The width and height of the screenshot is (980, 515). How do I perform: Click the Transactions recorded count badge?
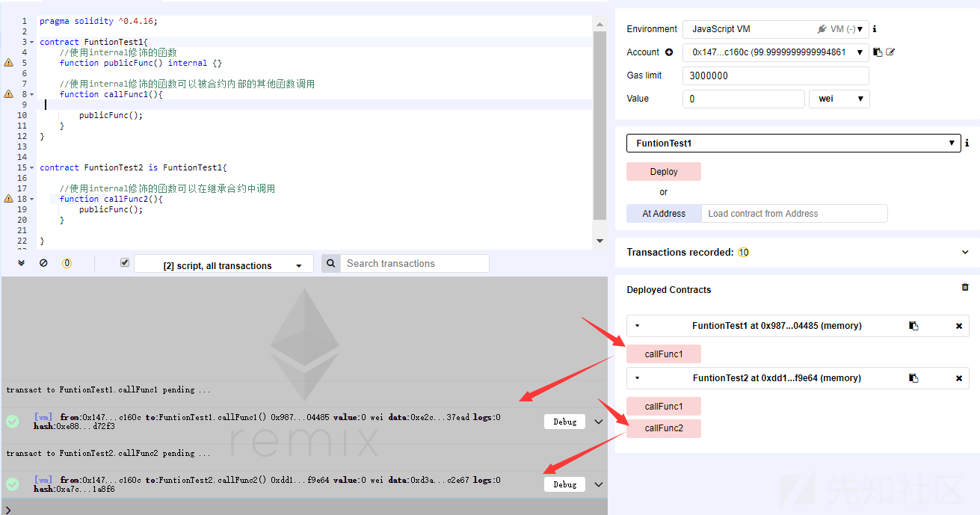coord(743,253)
